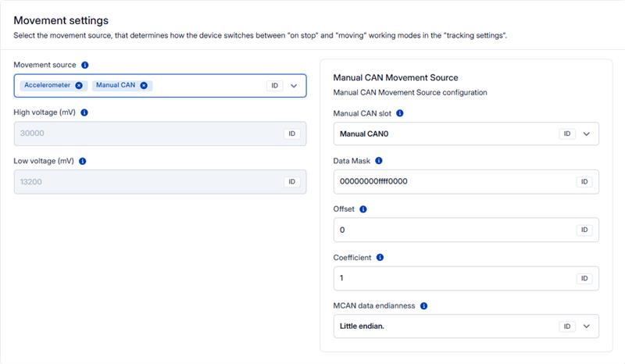Image resolution: width=625 pixels, height=364 pixels.
Task: Click the Coefficient input field
Action: tap(453, 278)
